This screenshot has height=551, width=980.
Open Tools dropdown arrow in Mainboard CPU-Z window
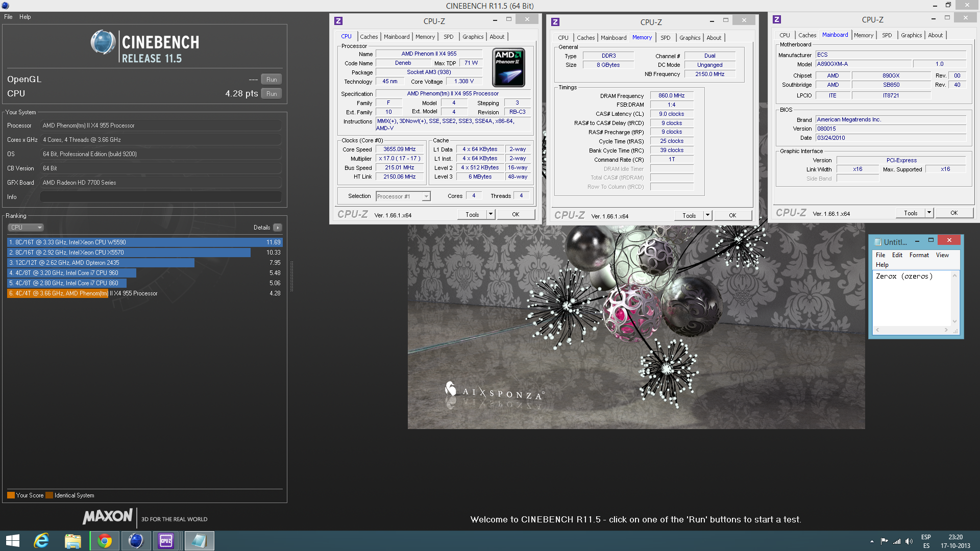click(929, 213)
